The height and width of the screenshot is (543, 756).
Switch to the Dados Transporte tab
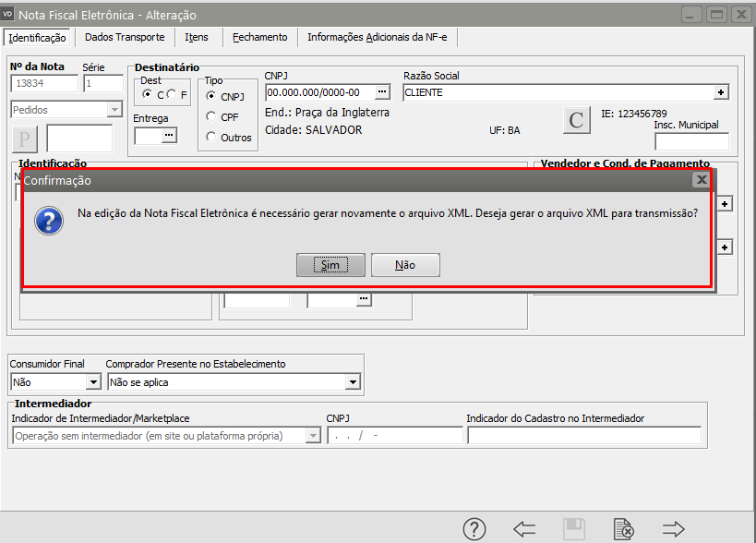click(x=125, y=37)
